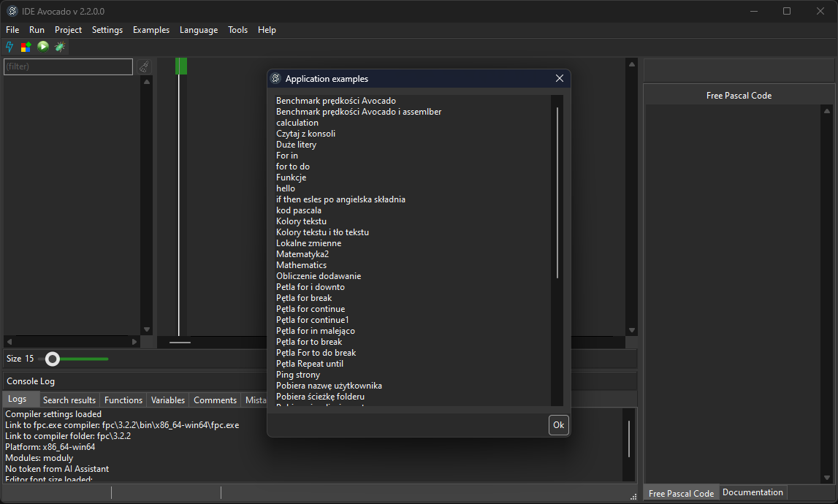The width and height of the screenshot is (838, 504).
Task: Switch to the Comments tab
Action: pyautogui.click(x=215, y=400)
